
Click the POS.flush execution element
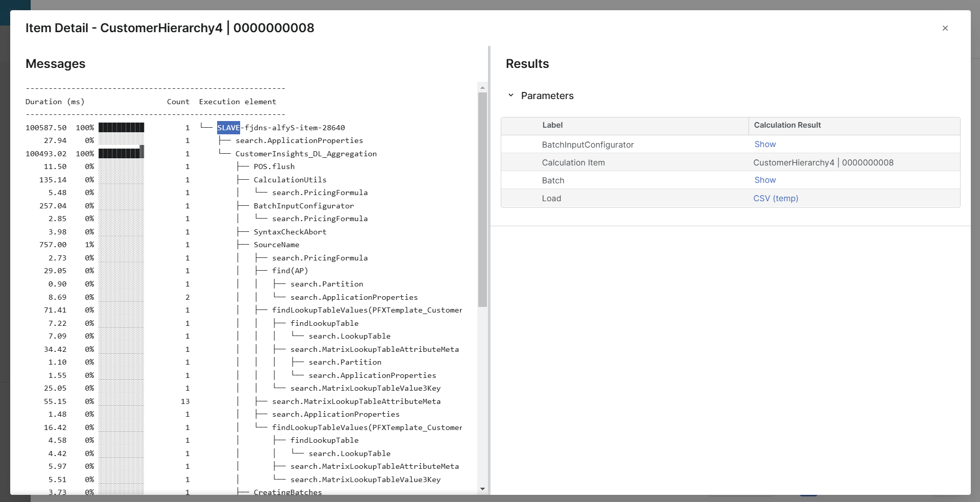point(274,166)
